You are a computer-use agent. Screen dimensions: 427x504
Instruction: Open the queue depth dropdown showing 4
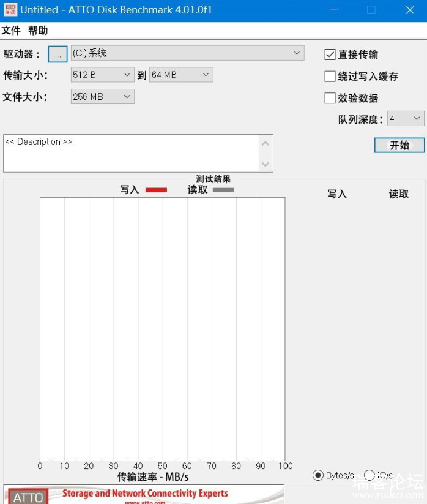point(406,119)
